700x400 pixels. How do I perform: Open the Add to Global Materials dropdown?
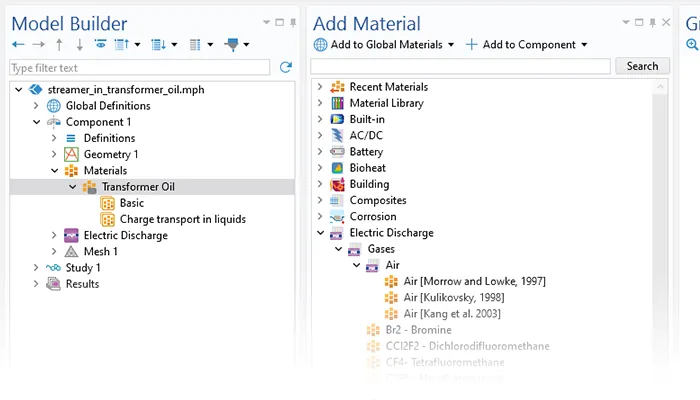[384, 45]
